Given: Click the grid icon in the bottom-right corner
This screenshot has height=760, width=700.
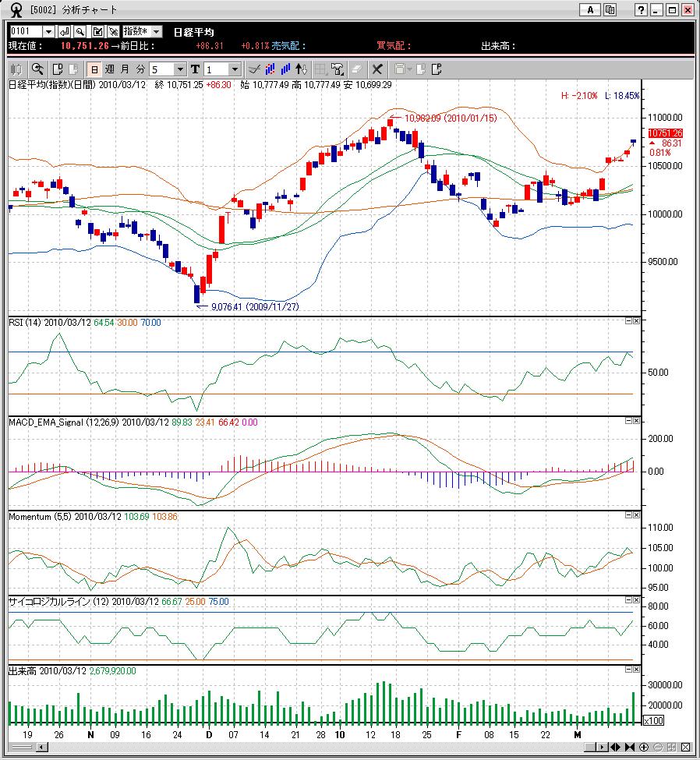Looking at the screenshot, I should pyautogui.click(x=672, y=747).
